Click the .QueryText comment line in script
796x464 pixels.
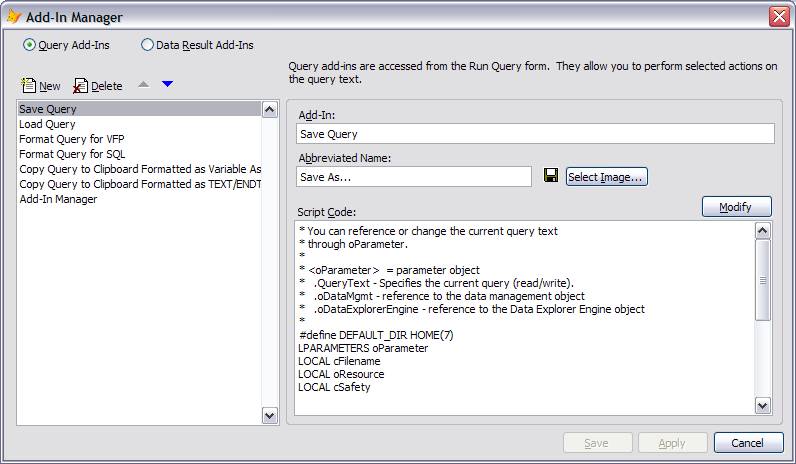click(437, 283)
